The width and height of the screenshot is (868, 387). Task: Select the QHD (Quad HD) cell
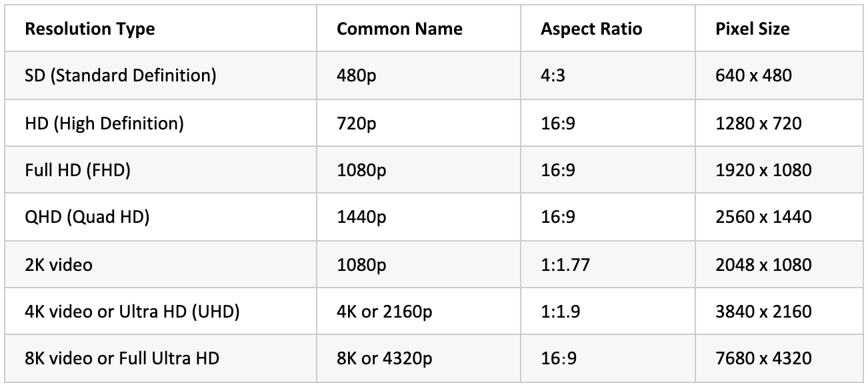point(87,218)
